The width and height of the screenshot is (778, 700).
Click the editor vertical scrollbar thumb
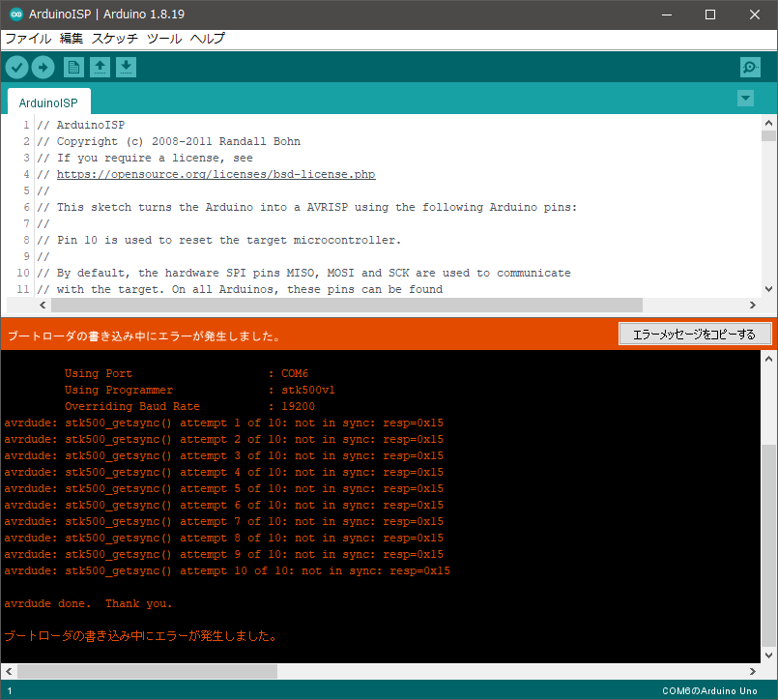(x=768, y=135)
